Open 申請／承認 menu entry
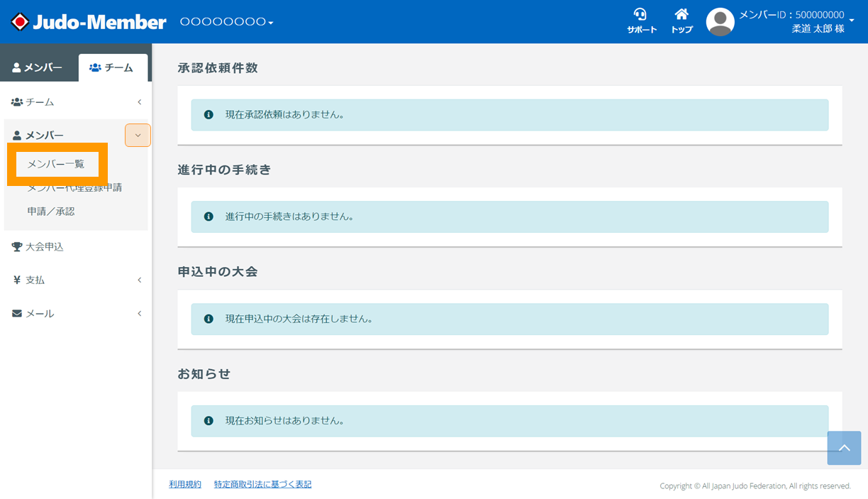The height and width of the screenshot is (499, 868). coord(51,212)
